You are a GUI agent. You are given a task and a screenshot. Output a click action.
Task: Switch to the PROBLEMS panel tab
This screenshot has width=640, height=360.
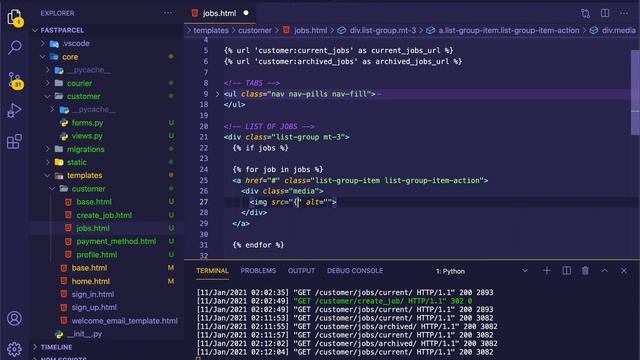[x=258, y=271]
